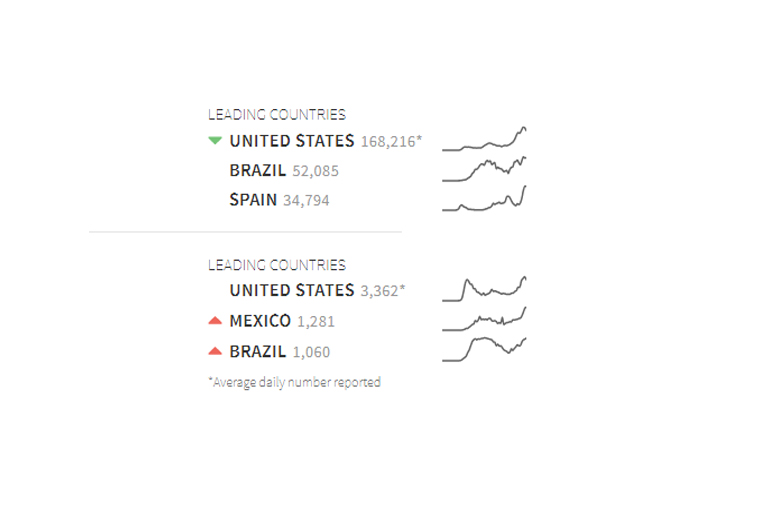
Task: Open the Spain 34,794 sparkline chart
Action: (x=484, y=198)
